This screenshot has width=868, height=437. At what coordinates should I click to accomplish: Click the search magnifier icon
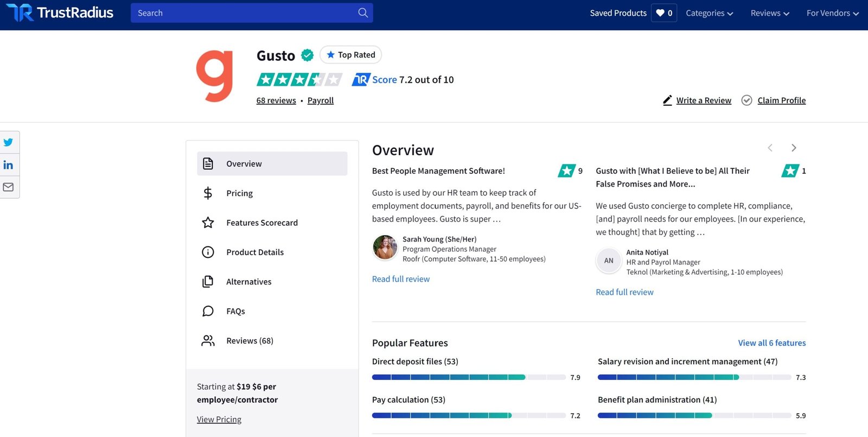coord(363,12)
